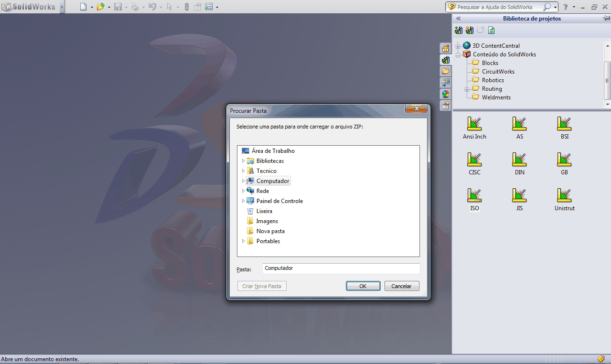Click the magnifier search icon
Screen dimensions: 611x364
coord(547,7)
